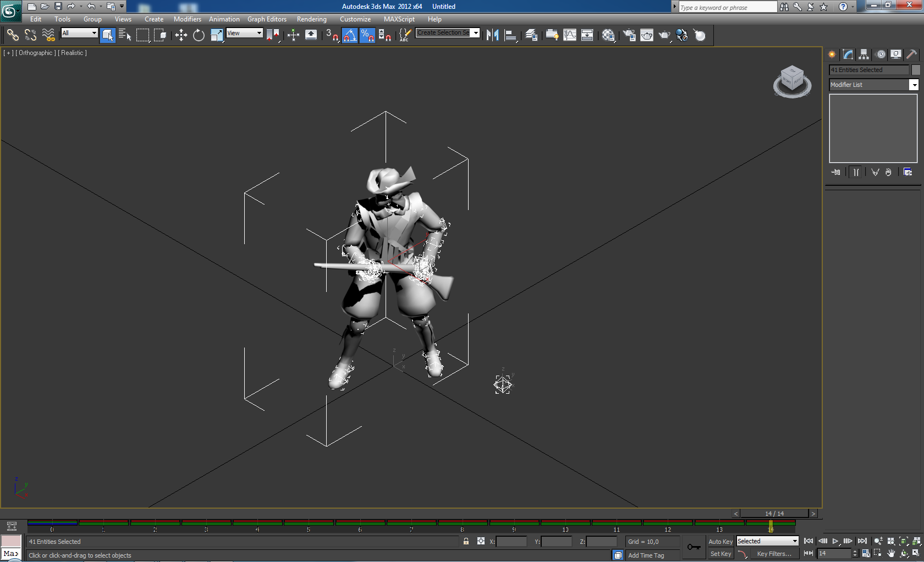Screen dimensions: 924x562
Task: Toggle Absolute/Offset transform type-in mode
Action: [x=481, y=542]
